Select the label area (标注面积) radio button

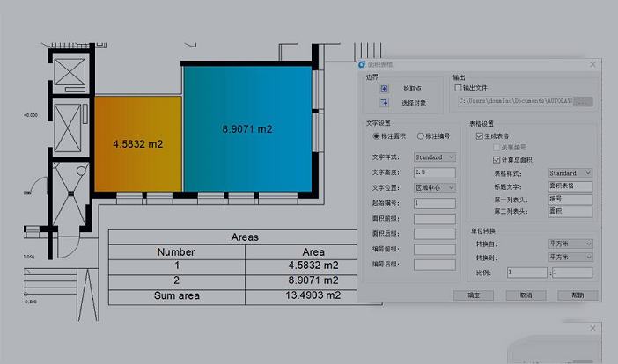pos(377,136)
